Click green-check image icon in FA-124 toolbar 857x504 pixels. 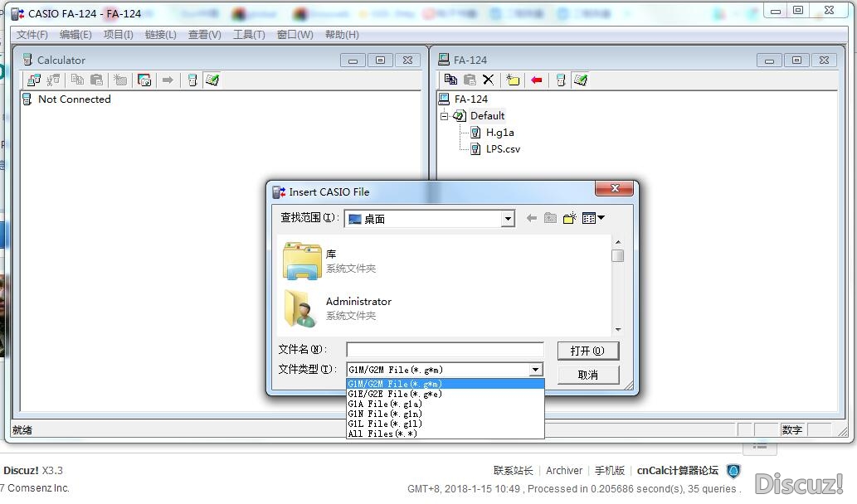581,80
